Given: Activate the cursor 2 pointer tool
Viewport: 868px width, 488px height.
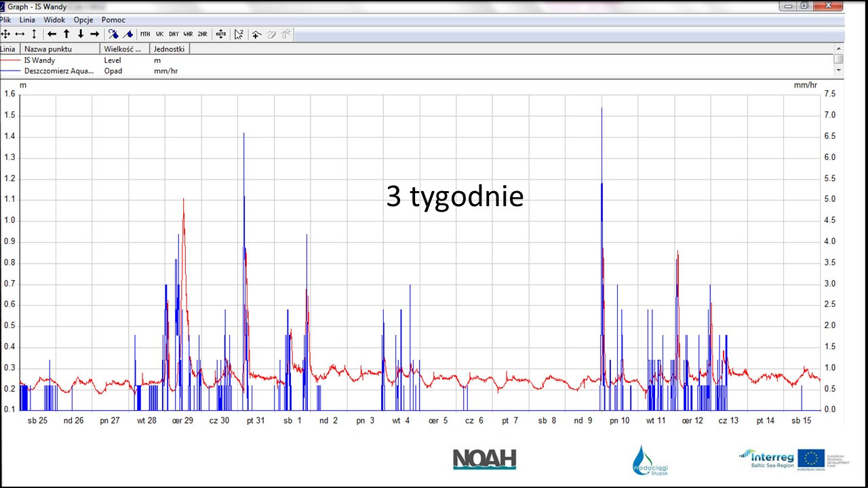Looking at the screenshot, I should [x=239, y=34].
